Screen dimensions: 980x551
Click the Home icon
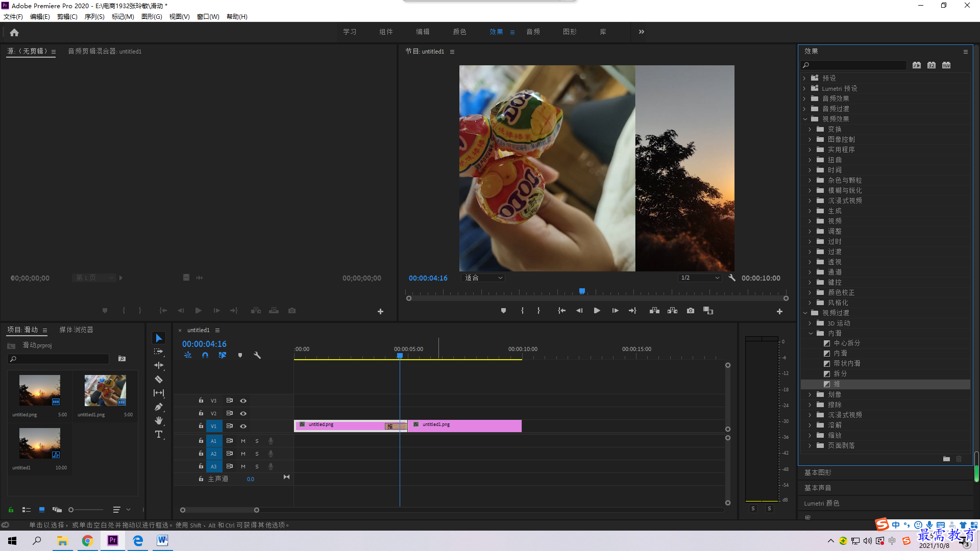tap(14, 32)
